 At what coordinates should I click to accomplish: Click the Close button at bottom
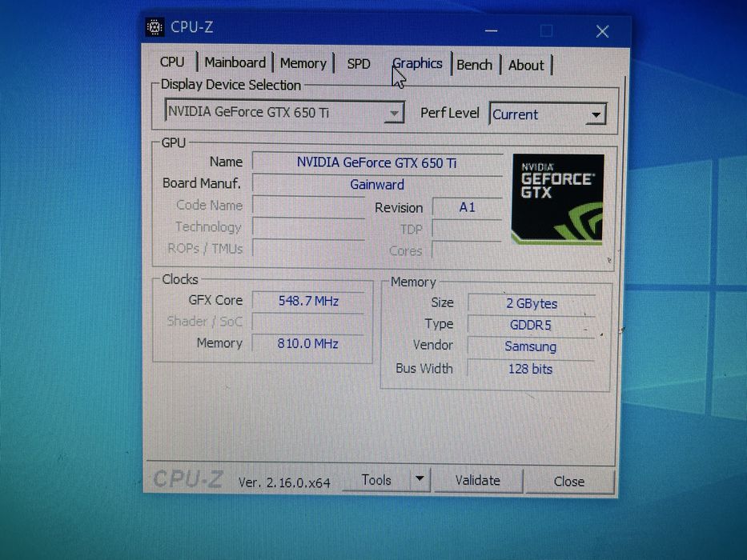[x=568, y=482]
